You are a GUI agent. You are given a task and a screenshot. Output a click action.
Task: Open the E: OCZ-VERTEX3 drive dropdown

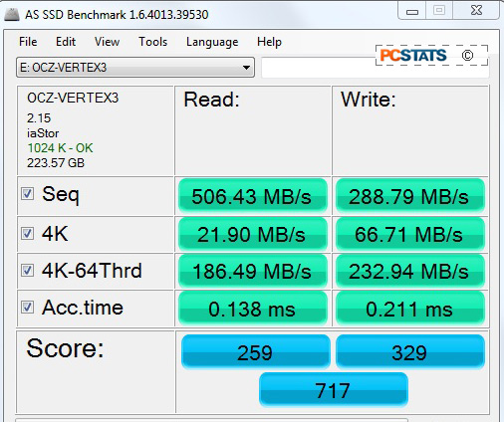[x=135, y=68]
